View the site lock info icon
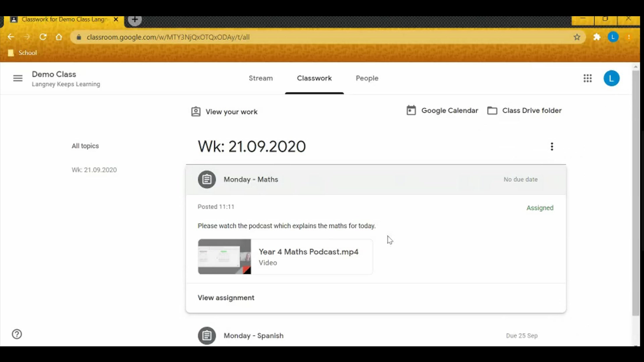Viewport: 644px width, 362px height. point(79,37)
